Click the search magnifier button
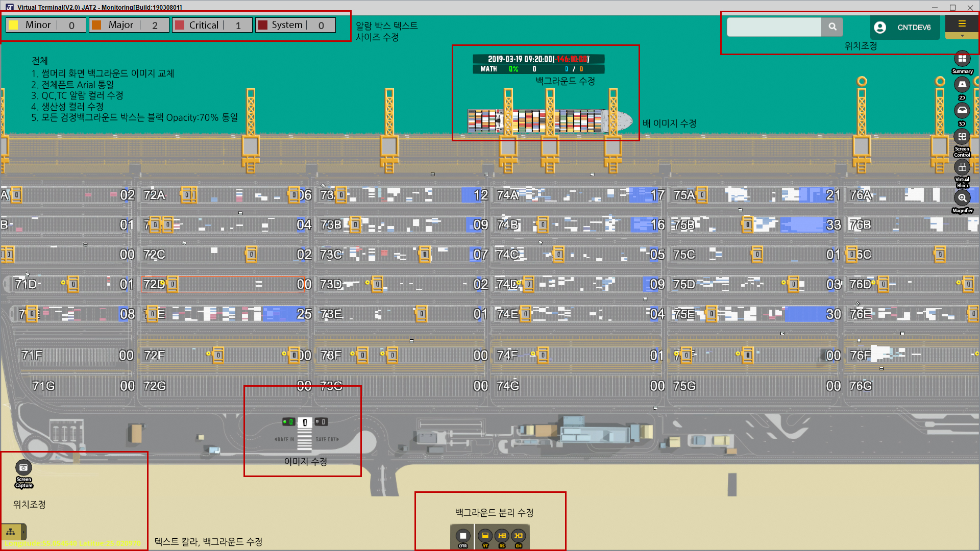Viewport: 980px width, 551px height. [832, 27]
